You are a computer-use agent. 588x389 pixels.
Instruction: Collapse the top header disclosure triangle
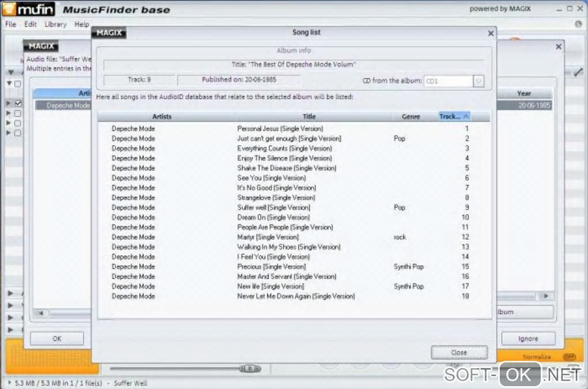[9, 83]
